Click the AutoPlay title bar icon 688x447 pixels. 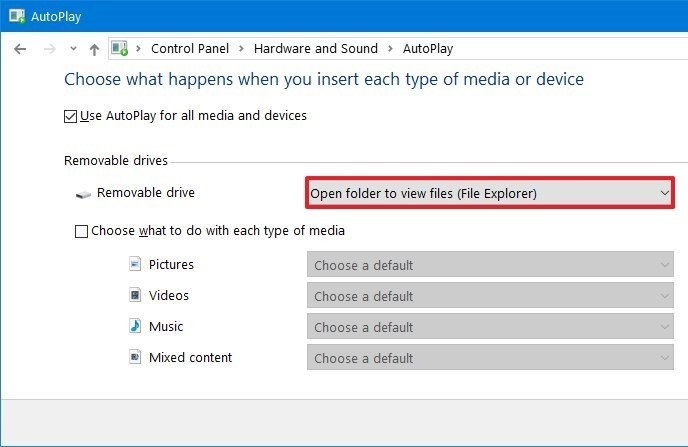click(x=17, y=16)
